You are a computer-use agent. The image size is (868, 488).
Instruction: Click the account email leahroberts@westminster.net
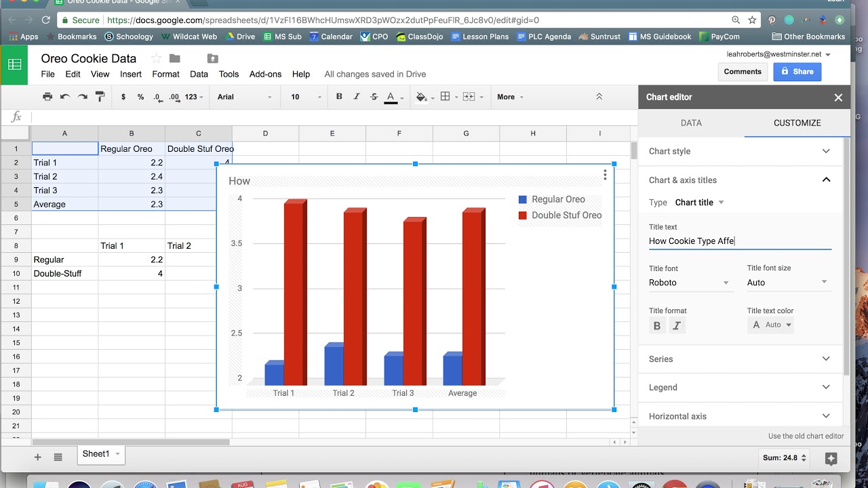pos(774,54)
